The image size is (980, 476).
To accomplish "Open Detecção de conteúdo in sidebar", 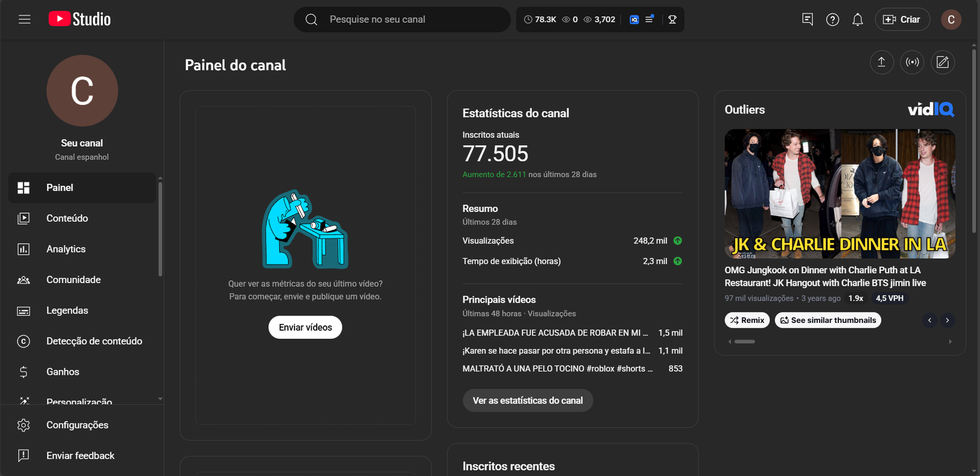I will click(x=82, y=341).
